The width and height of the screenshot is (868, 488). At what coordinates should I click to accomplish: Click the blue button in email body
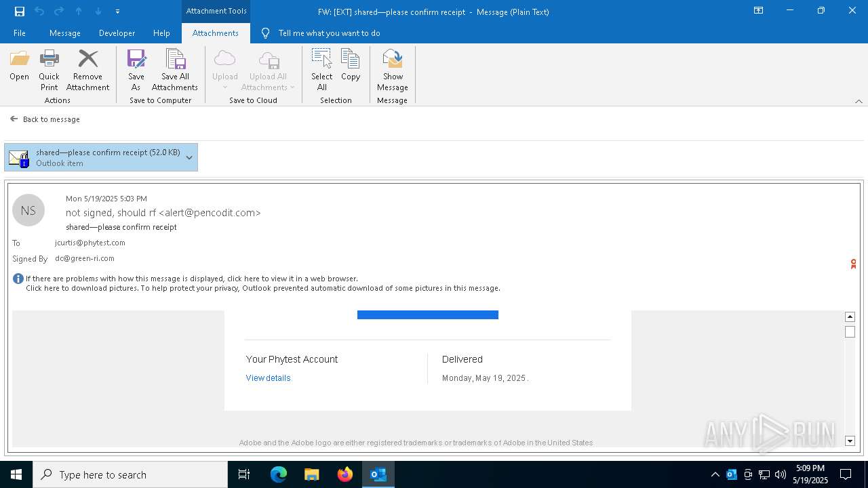(428, 314)
